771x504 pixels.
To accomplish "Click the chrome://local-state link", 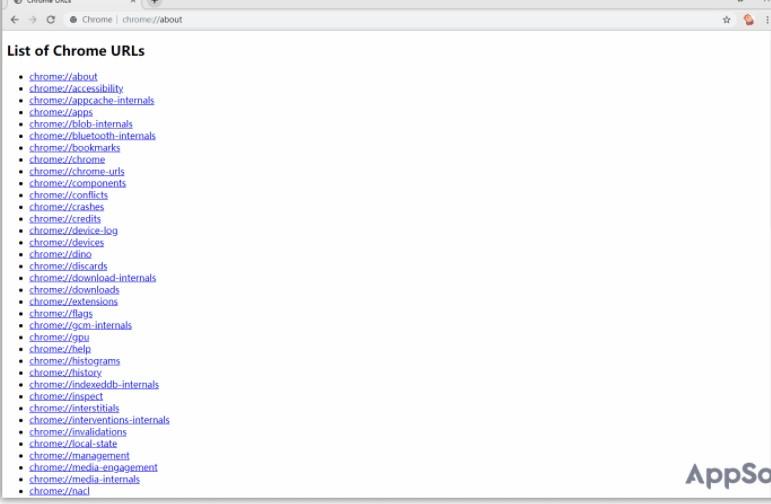I will pyautogui.click(x=73, y=444).
